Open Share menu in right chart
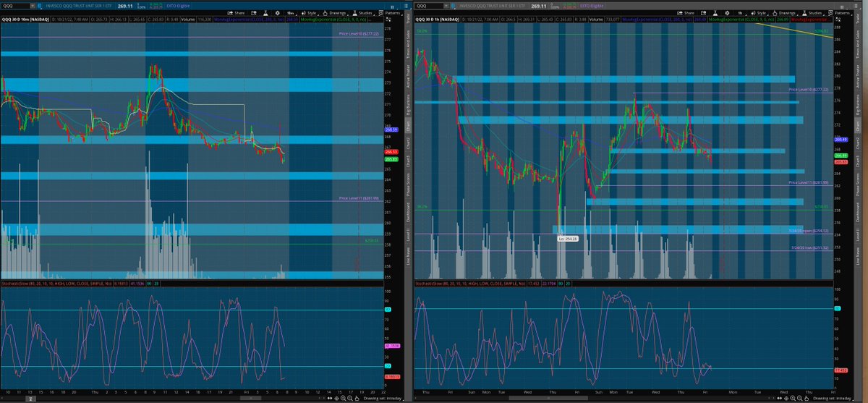 click(686, 13)
